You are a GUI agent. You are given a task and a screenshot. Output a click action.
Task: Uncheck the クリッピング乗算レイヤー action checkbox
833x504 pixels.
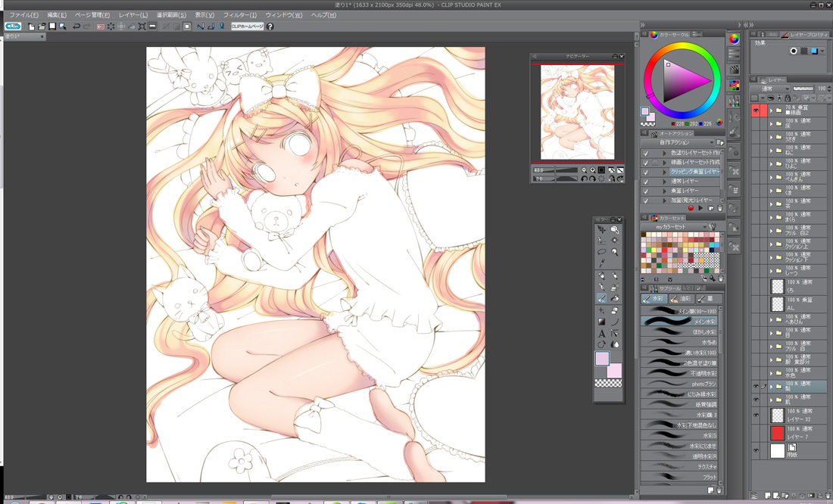pyautogui.click(x=645, y=172)
